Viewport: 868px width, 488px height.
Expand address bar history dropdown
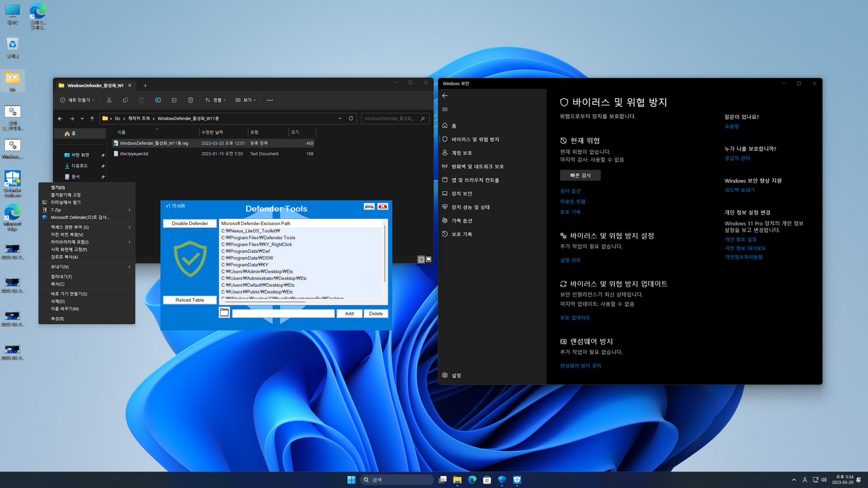[340, 118]
